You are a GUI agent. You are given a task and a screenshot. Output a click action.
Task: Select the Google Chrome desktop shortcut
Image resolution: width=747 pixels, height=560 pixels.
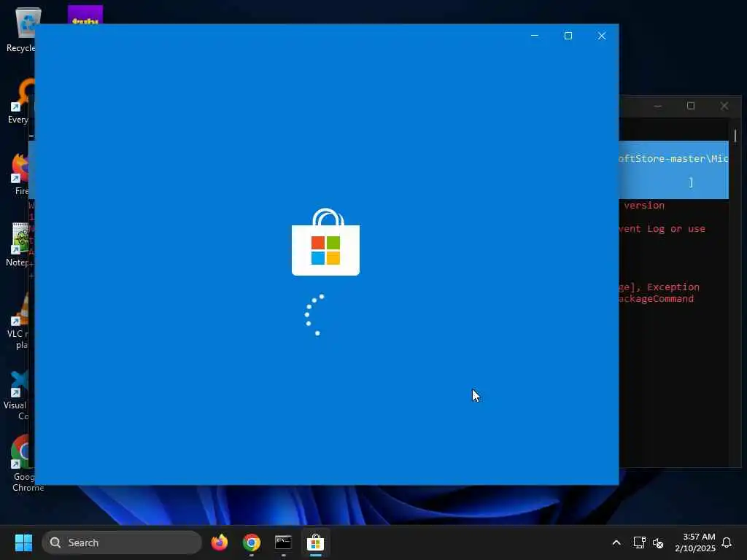click(x=24, y=463)
